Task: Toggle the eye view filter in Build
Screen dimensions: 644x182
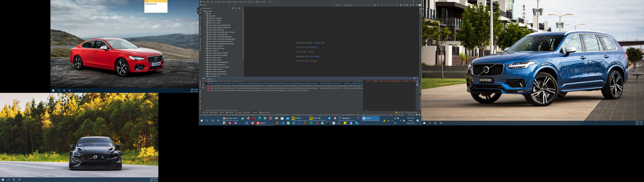Action: (203, 88)
